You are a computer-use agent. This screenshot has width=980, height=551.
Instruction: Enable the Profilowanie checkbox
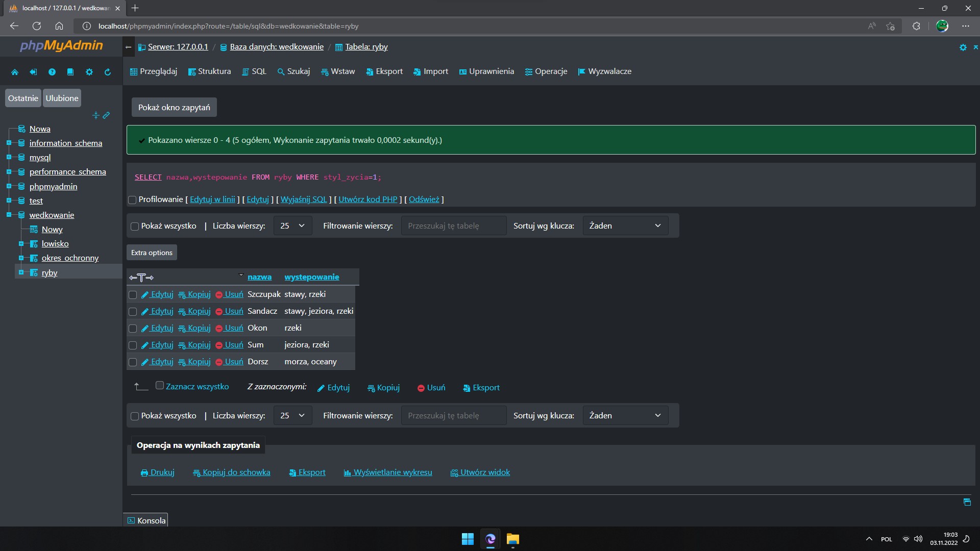[x=132, y=200]
